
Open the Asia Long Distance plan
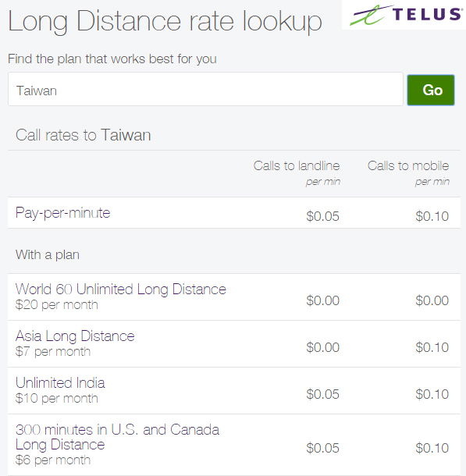coord(75,336)
